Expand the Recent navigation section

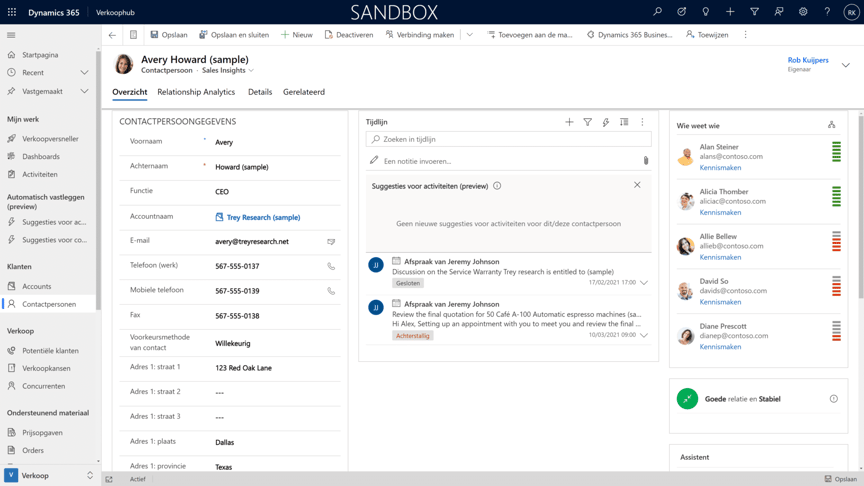click(84, 72)
